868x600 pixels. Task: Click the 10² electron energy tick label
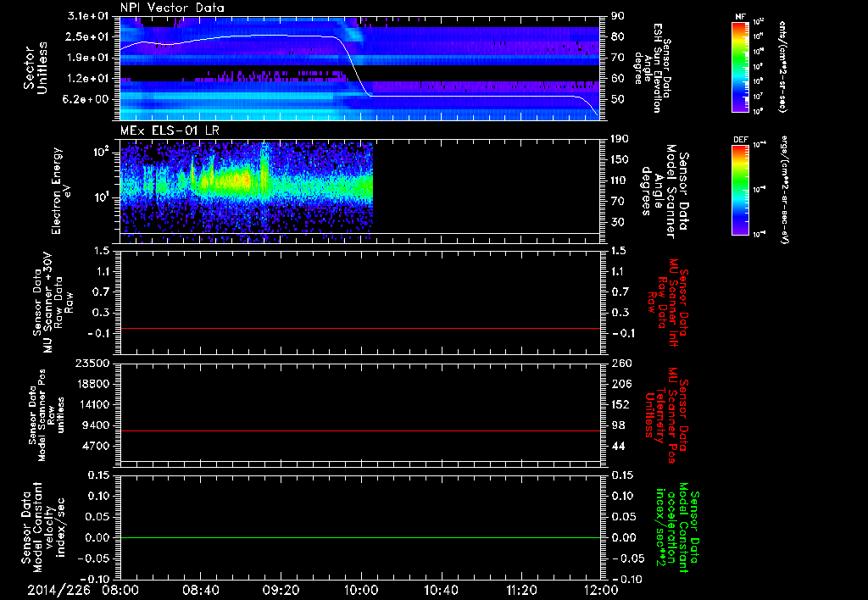pos(100,152)
